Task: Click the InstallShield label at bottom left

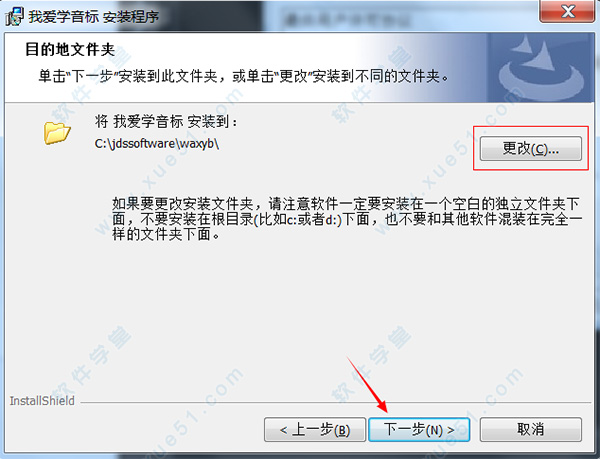Action: coord(42,401)
